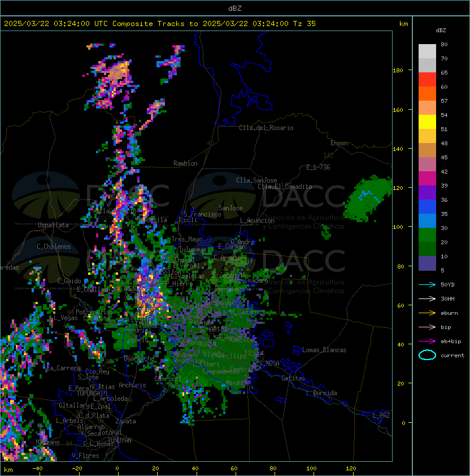The image size is (470, 476).
Task: Select the 'Clla.El_Cavadito' label
Action: [x=285, y=187]
